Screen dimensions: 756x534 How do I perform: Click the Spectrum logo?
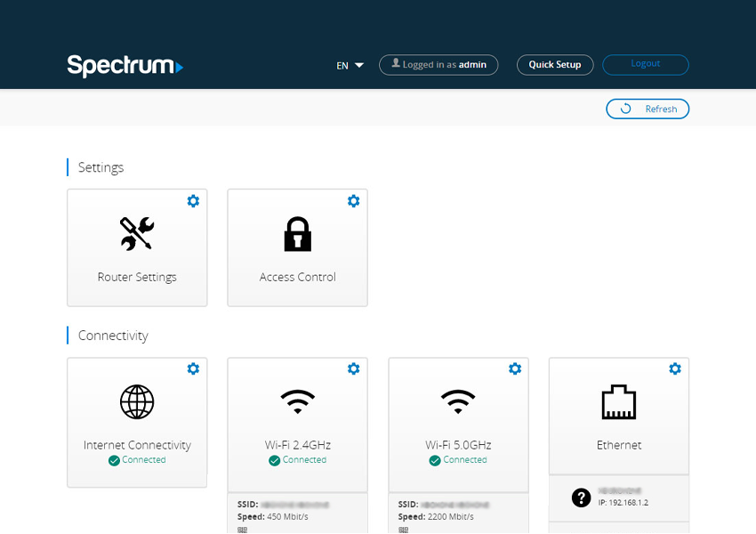coord(125,66)
